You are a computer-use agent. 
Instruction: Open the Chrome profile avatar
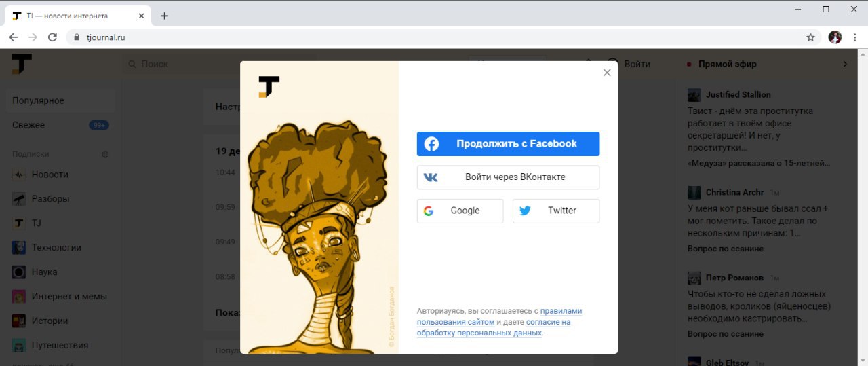click(x=835, y=37)
